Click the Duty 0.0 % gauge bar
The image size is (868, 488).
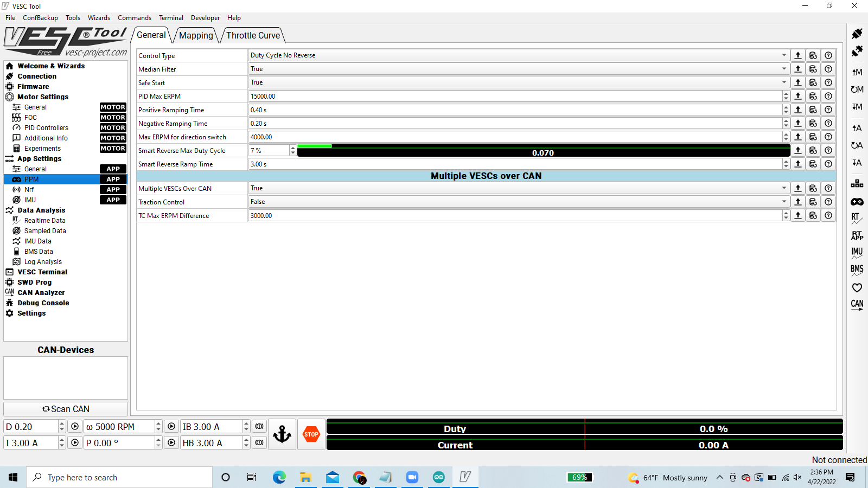coord(585,427)
